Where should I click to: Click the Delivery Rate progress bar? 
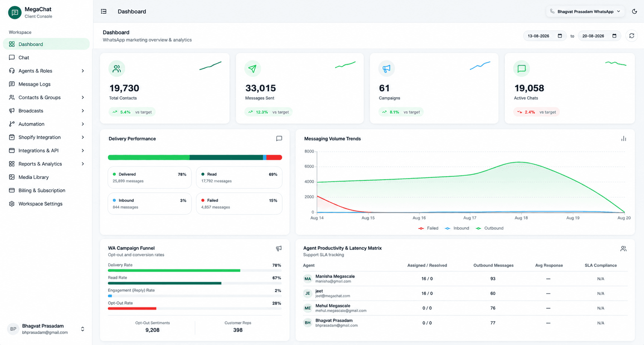click(x=195, y=271)
